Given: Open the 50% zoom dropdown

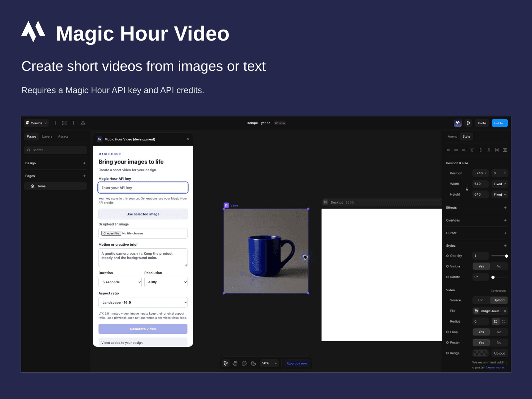Looking at the screenshot, I should click(x=269, y=363).
